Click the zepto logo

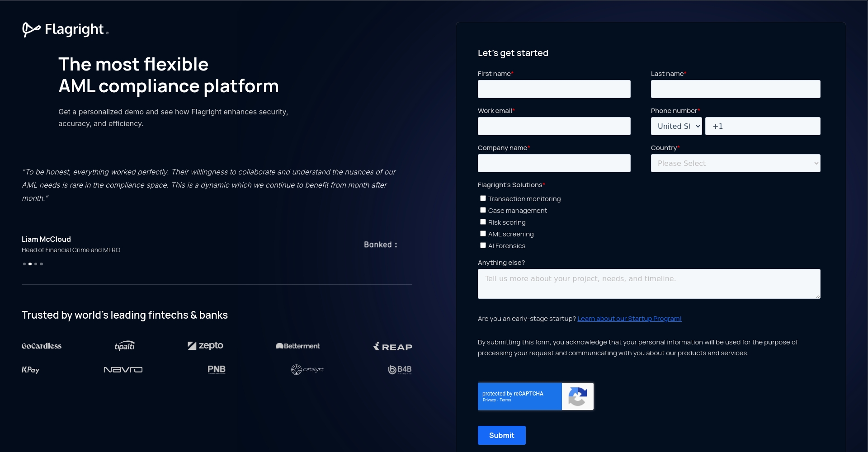tap(205, 346)
